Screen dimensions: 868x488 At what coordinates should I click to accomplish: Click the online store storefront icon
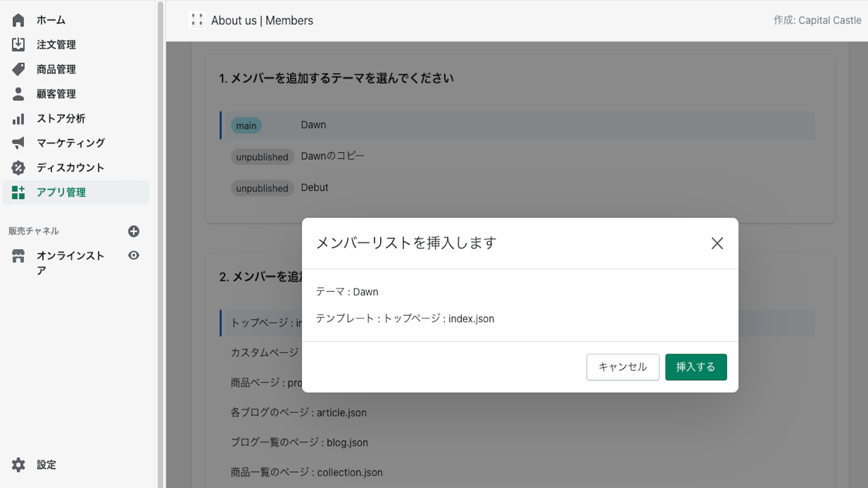pos(18,256)
